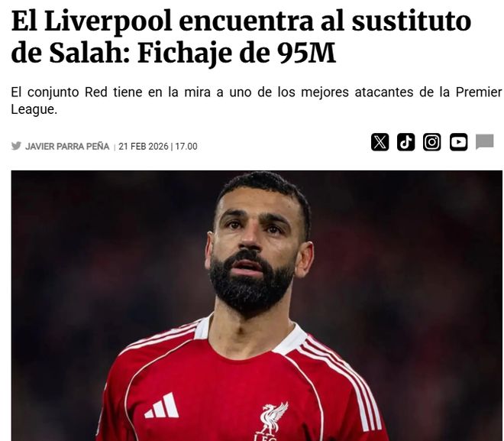Open the main article photo
This screenshot has height=441, width=504.
[x=257, y=306]
